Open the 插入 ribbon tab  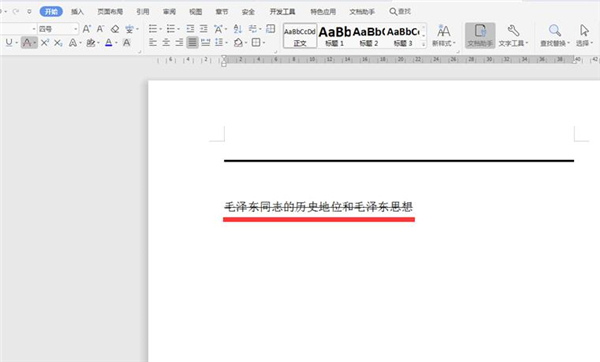tap(77, 11)
